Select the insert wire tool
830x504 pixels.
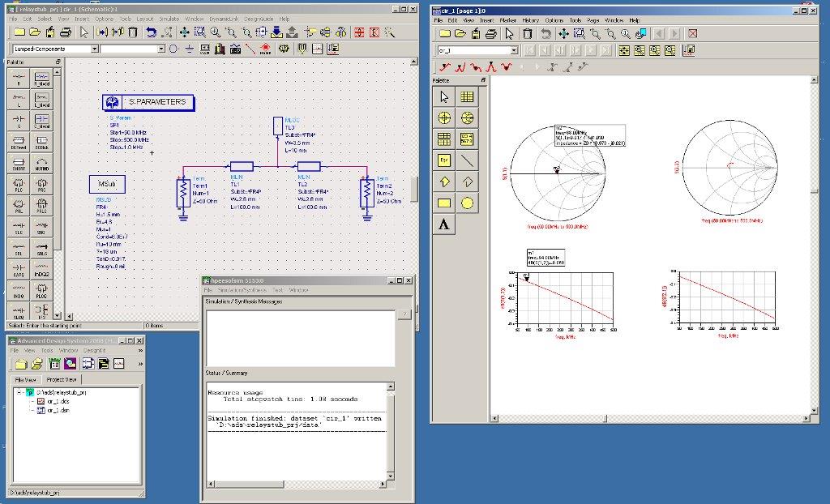coord(250,49)
